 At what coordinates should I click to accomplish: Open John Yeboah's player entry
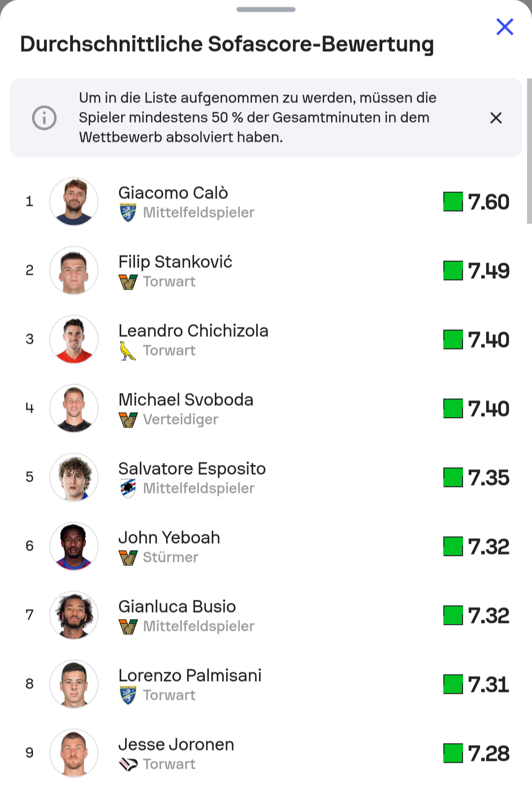pyautogui.click(x=169, y=537)
